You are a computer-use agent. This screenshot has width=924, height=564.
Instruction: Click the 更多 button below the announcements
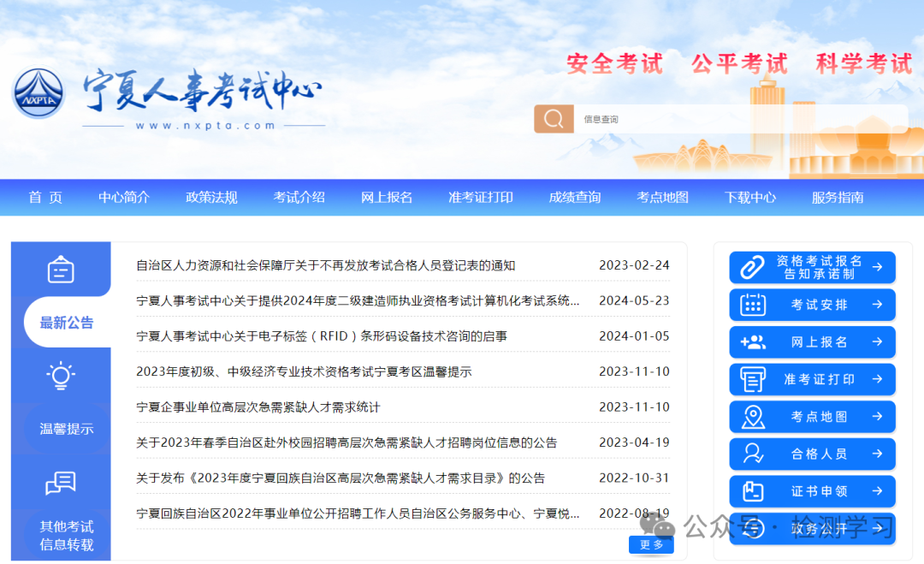(651, 543)
